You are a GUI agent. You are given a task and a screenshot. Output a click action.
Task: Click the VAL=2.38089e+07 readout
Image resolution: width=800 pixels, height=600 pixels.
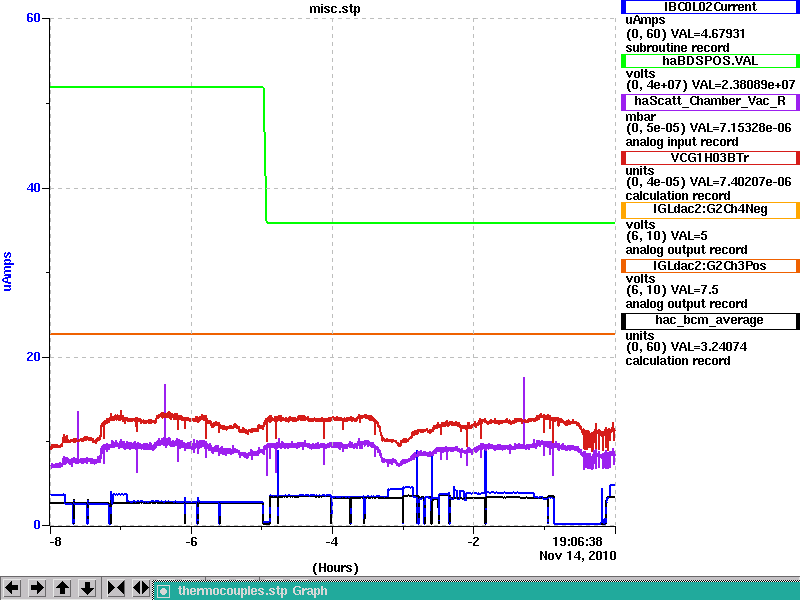pos(743,85)
